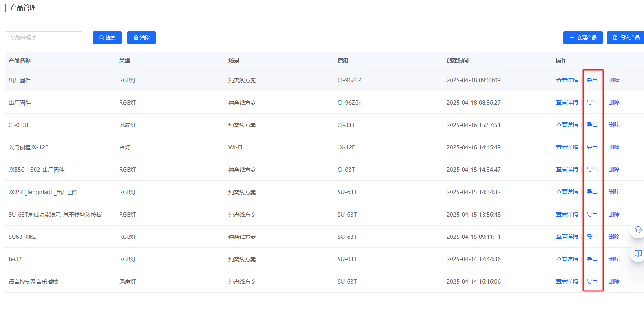Open the book documentation floating icon
Viewport: 644px width, 313px height.
638,253
